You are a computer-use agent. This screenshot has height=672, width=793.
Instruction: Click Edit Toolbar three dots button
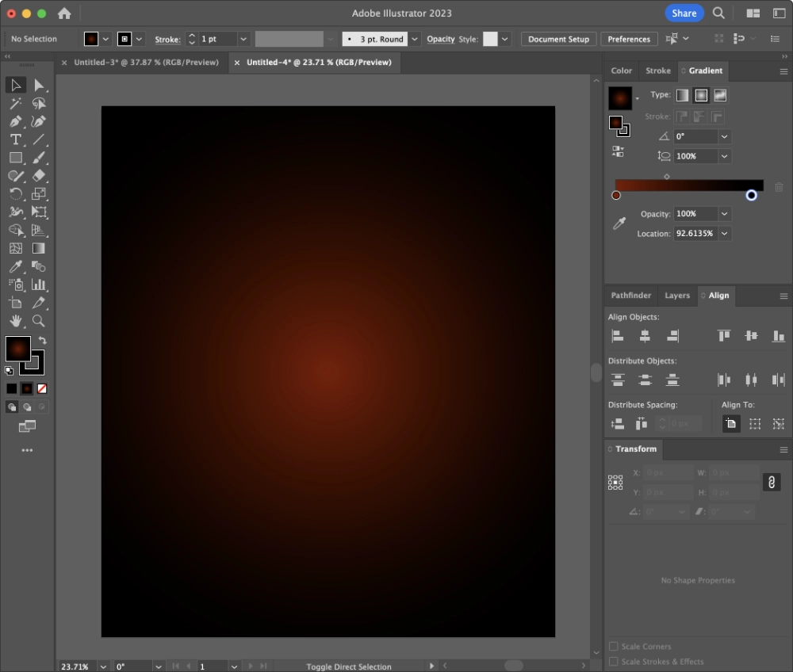tap(27, 450)
